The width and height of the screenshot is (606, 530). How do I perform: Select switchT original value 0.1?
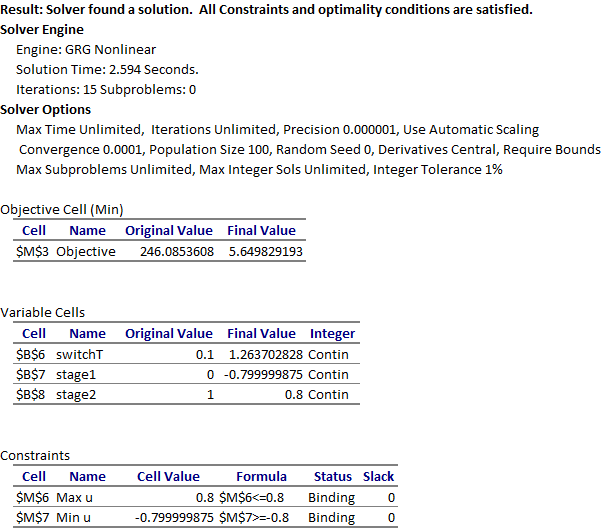coord(205,354)
